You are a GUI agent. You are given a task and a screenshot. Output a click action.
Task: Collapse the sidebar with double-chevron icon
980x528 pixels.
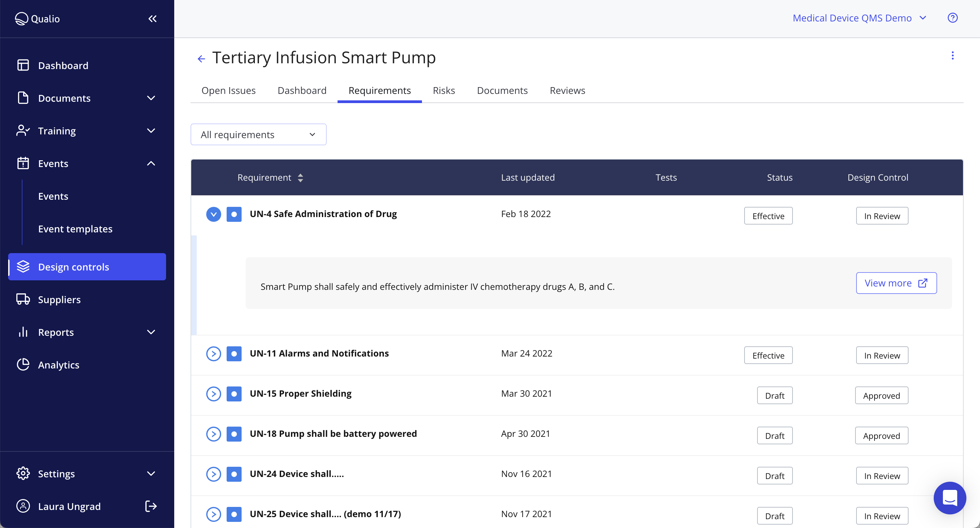152,19
